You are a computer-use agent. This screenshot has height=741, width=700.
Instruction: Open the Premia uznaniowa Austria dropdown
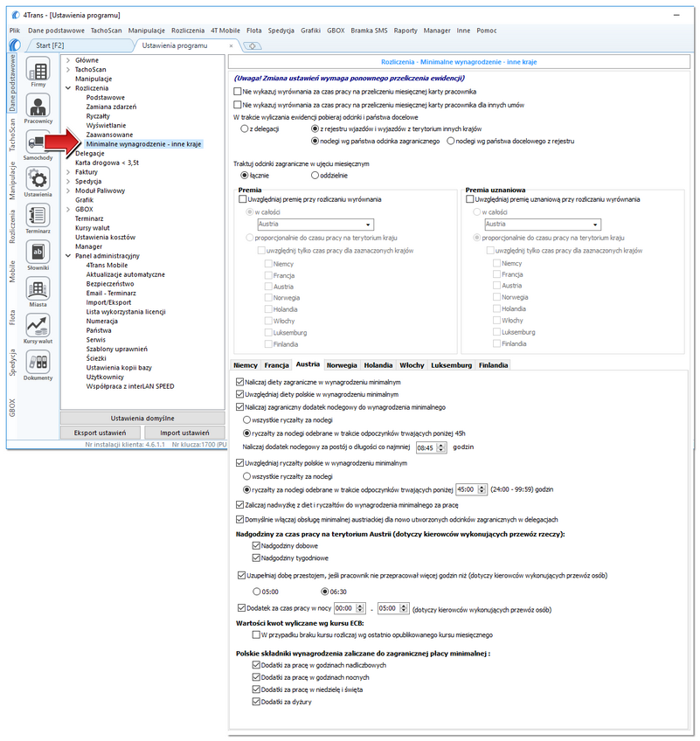click(543, 225)
